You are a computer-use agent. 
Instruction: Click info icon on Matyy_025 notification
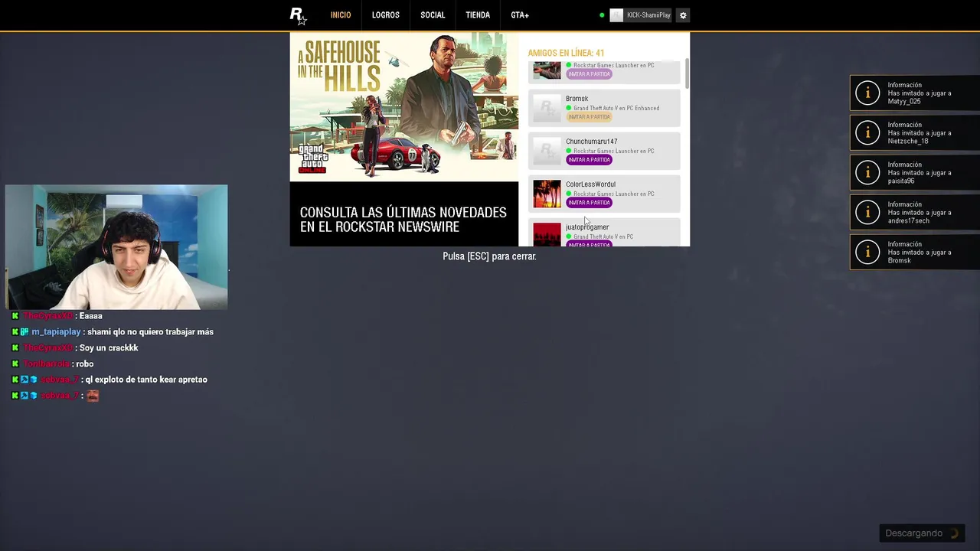(x=867, y=93)
